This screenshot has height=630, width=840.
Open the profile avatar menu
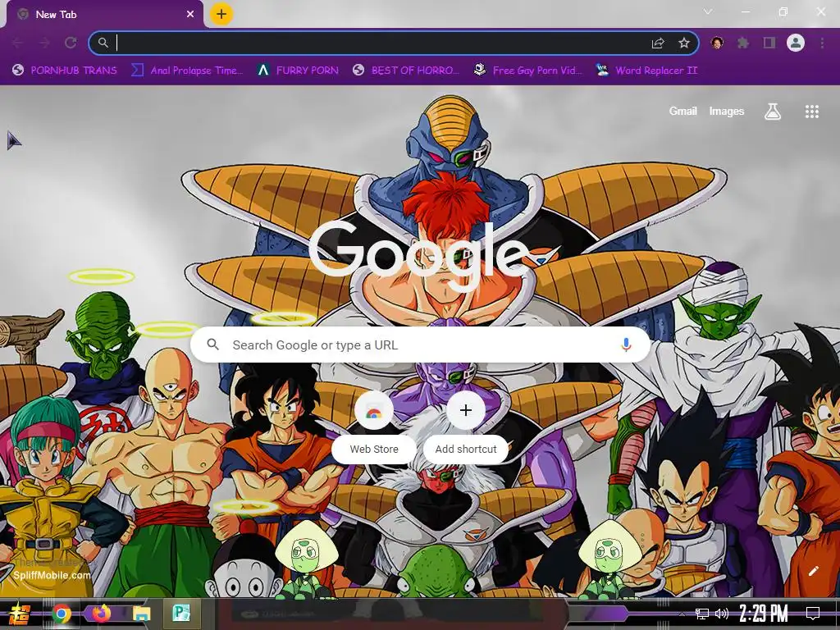click(x=796, y=43)
